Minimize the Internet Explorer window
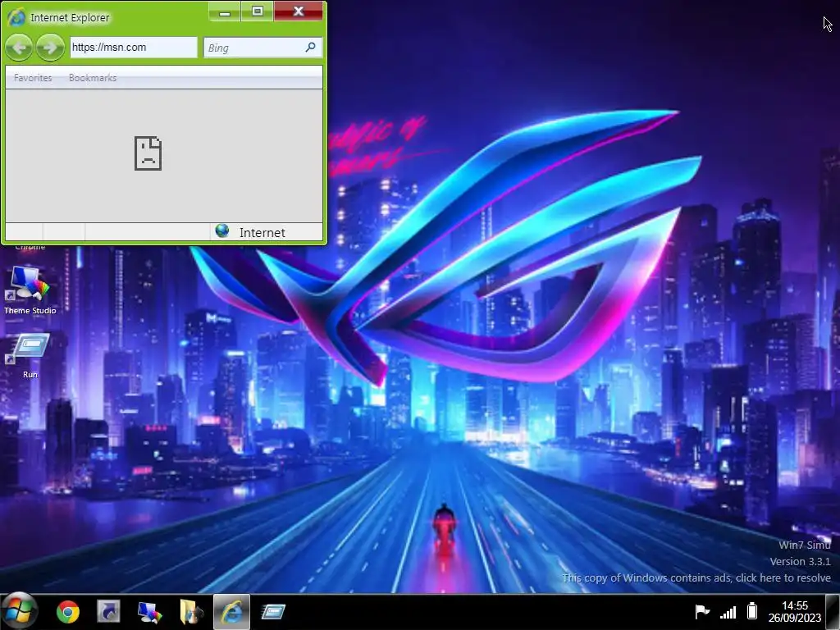This screenshot has width=840, height=630. coord(225,11)
